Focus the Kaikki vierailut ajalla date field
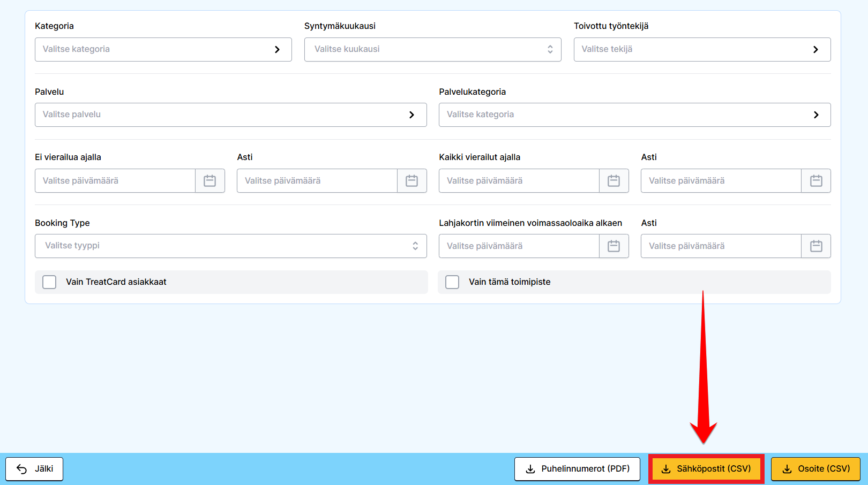Screen dimensions: 868x485 point(519,181)
